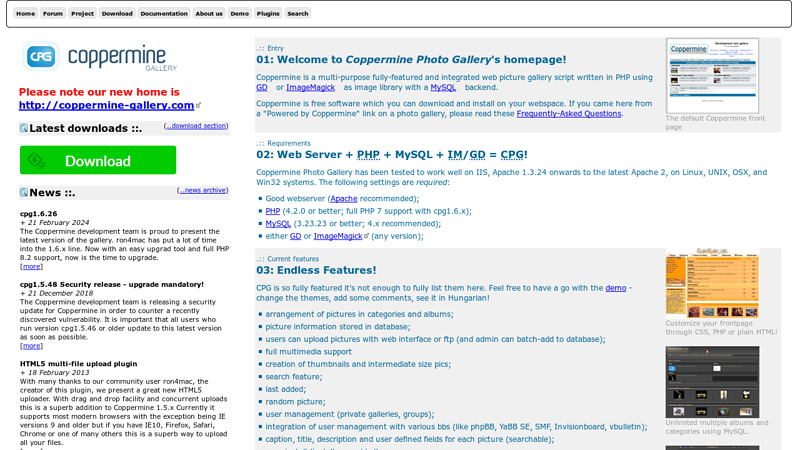Click the GD link in the welcome paragraph

[x=262, y=87]
